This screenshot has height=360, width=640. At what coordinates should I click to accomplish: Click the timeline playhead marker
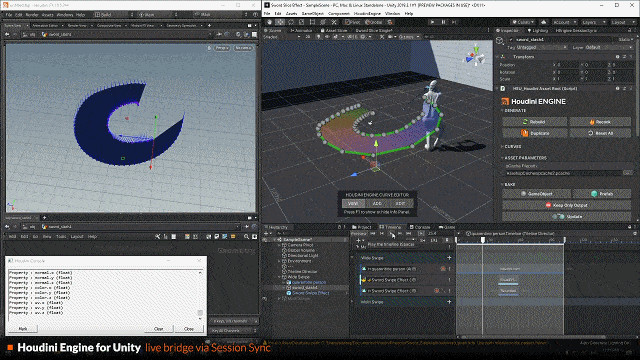[x=482, y=240]
